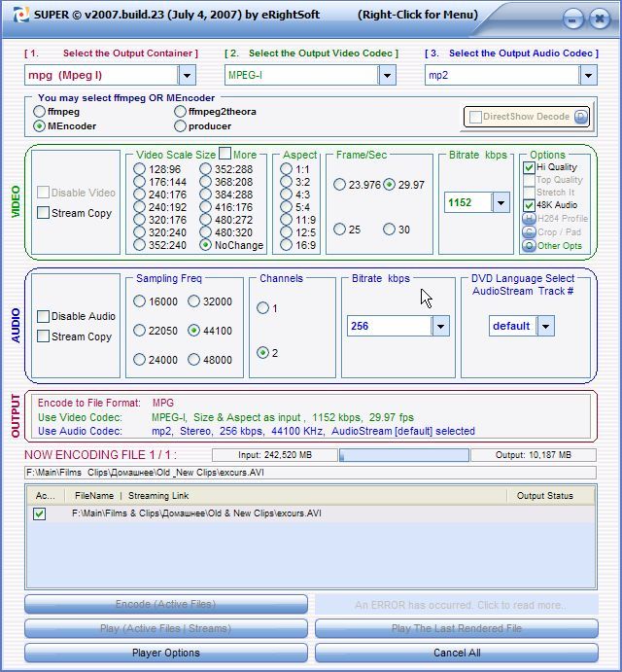Select 30 frames per second

(389, 230)
